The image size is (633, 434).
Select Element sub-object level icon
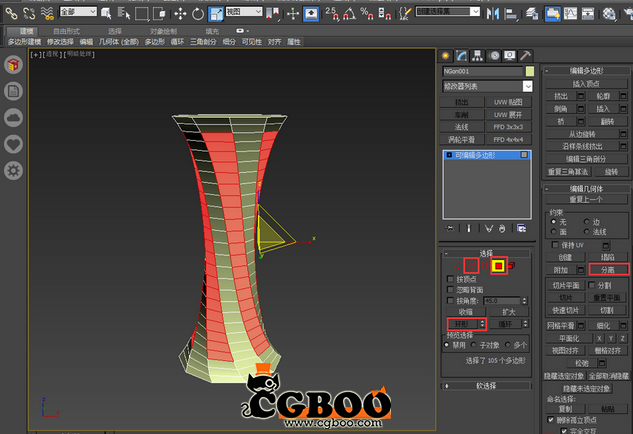pos(513,266)
